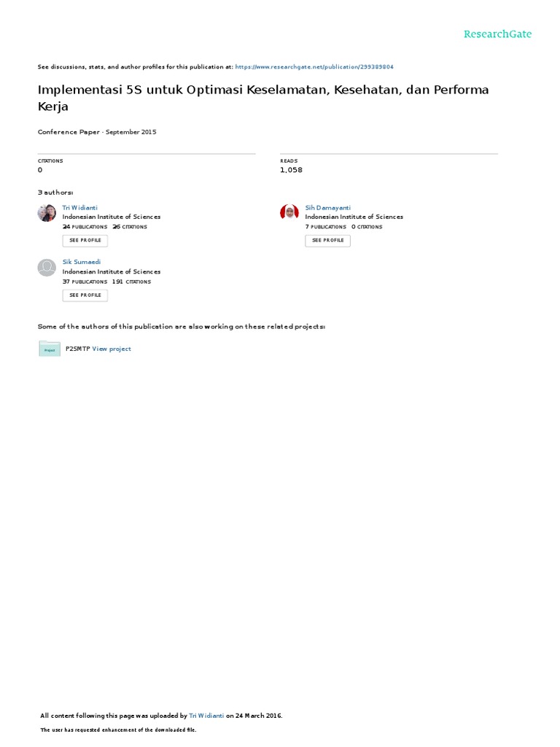Viewport: 560px width, 747px height.
Task: Click Tri Widianti's profile photo
Action: pos(47,212)
